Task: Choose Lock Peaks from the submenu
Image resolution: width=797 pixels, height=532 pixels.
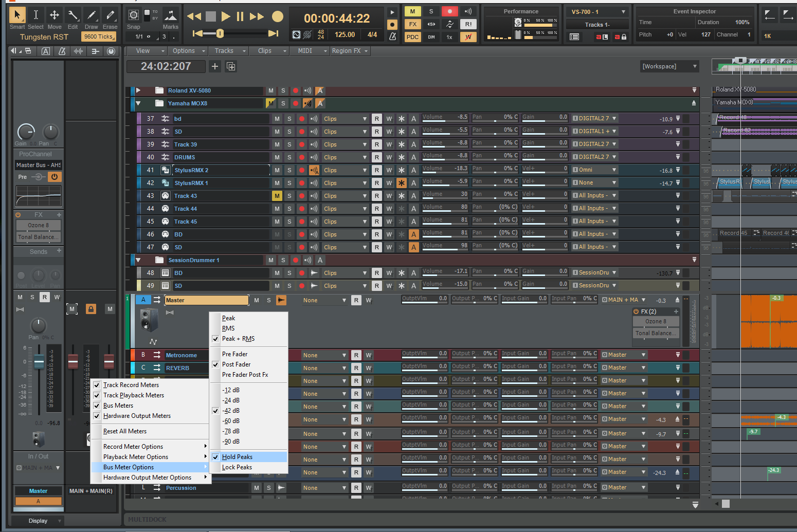Action: click(x=248, y=467)
